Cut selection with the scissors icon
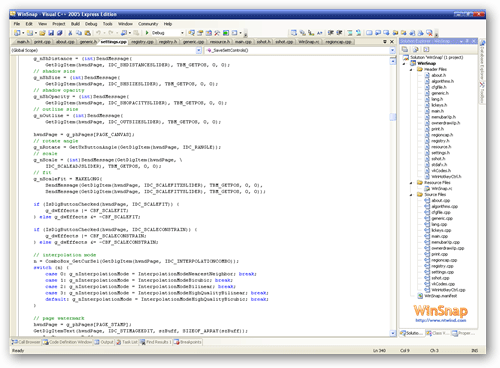500x368 pixels. point(70,33)
